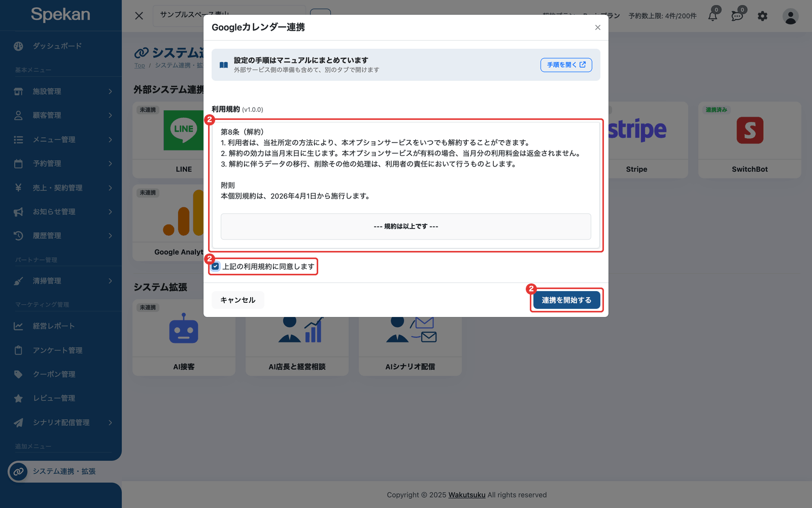Click the 予約管理 calendar icon

[x=18, y=164]
